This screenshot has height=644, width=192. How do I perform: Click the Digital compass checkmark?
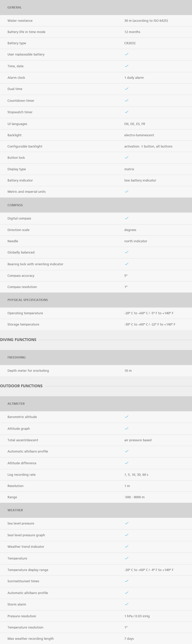(127, 218)
